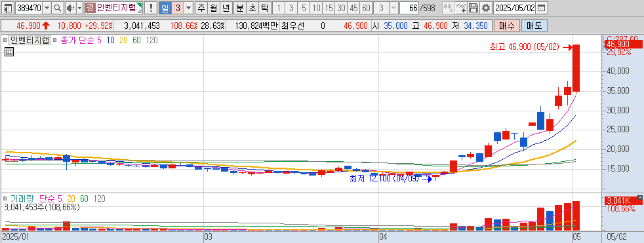This screenshot has width=644, height=243.
Task: Switch chart to yearly (년) period
Action: tap(226, 7)
